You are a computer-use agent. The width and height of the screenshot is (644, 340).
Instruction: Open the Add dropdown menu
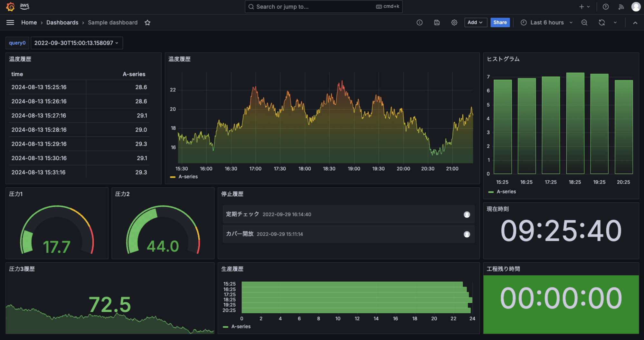click(x=476, y=23)
